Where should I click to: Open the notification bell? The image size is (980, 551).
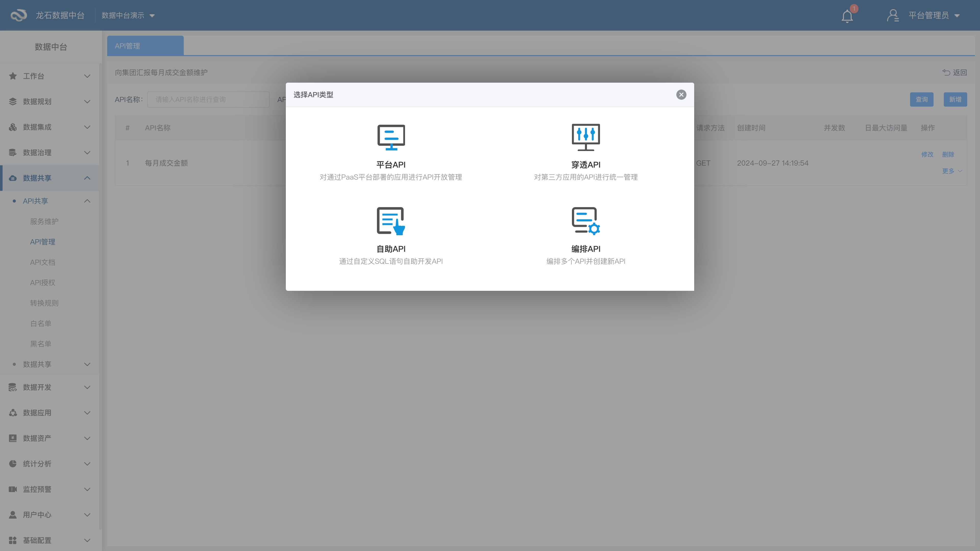click(847, 16)
